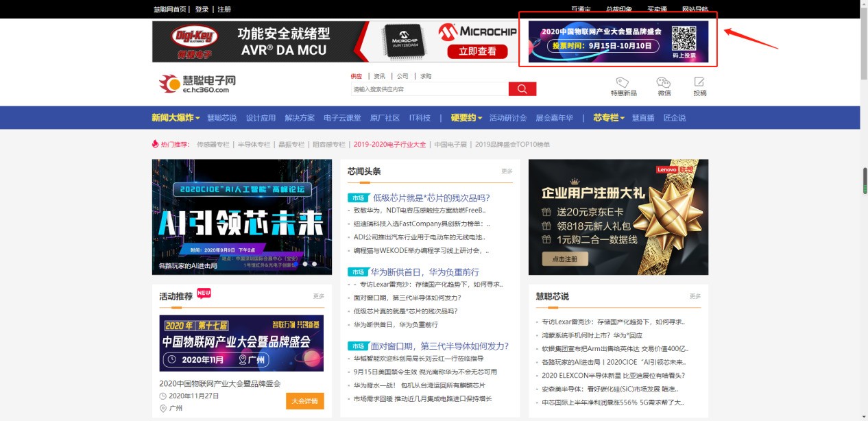Click the 2020中国物联网产业大会暨品牌盛会 event title
This screenshot has height=421, width=868.
pos(220,384)
